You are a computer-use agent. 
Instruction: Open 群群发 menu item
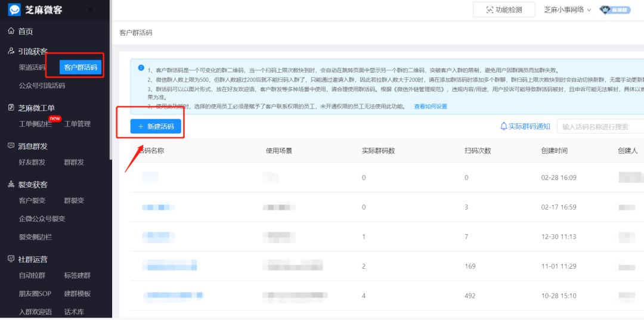[x=74, y=162]
